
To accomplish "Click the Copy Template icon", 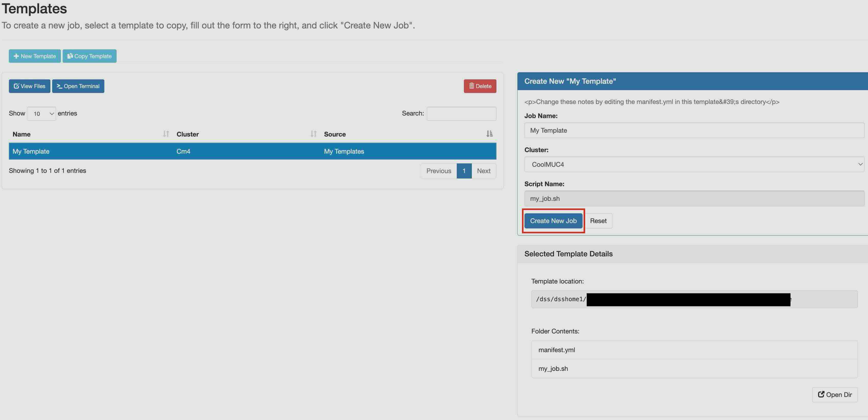I will coord(70,56).
